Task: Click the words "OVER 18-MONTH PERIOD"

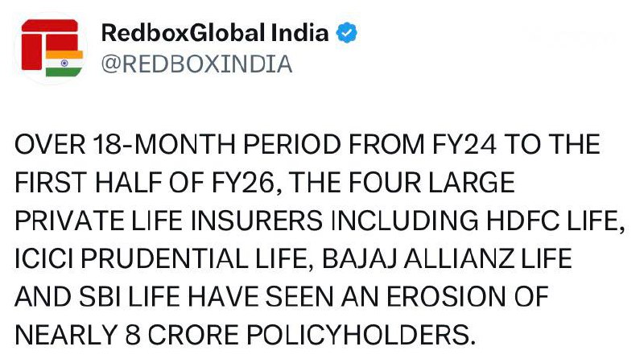Action: [x=151, y=146]
